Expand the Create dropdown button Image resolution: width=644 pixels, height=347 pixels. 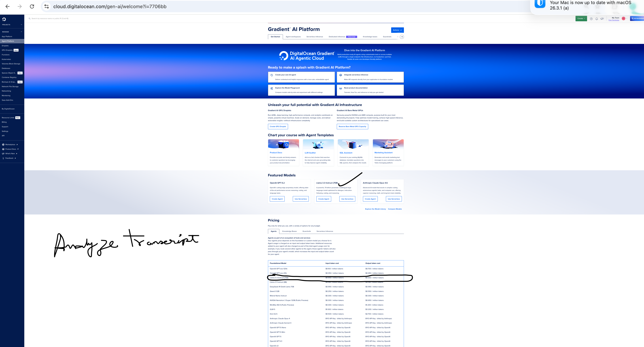coord(581,19)
